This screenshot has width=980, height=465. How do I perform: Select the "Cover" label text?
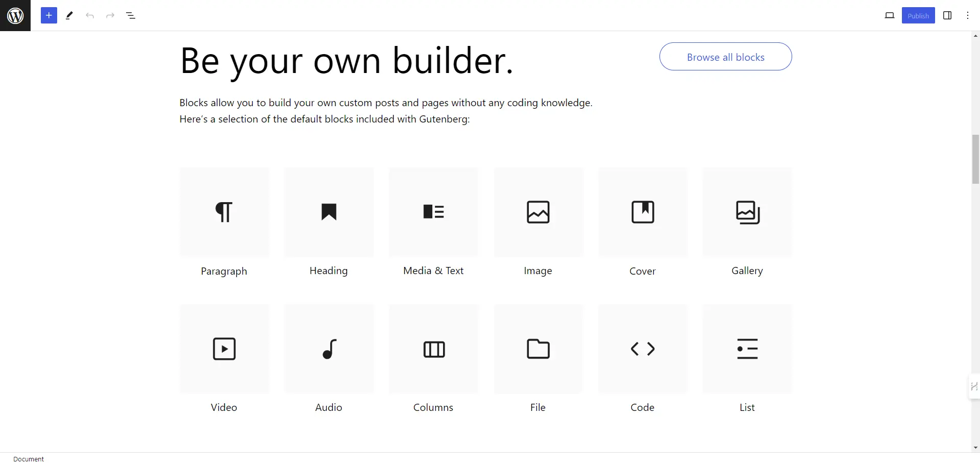coord(643,271)
